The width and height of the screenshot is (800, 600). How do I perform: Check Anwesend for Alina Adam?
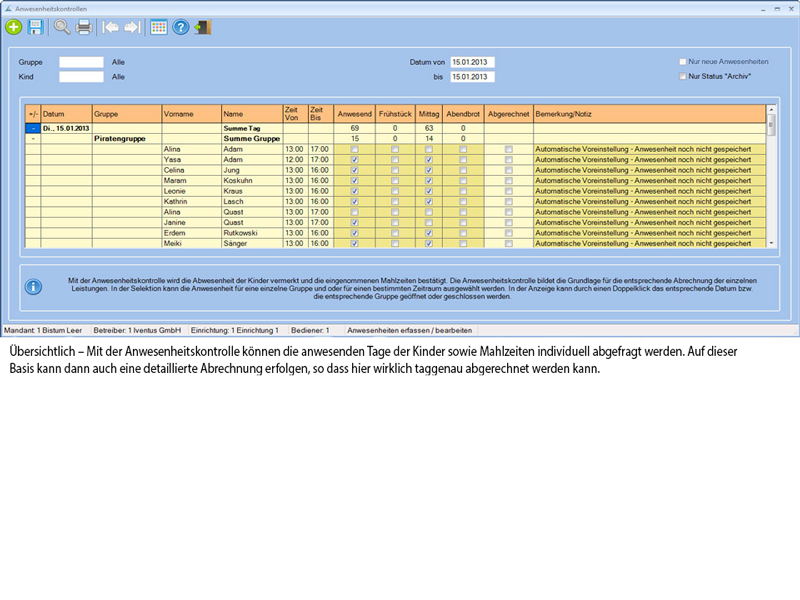click(355, 149)
